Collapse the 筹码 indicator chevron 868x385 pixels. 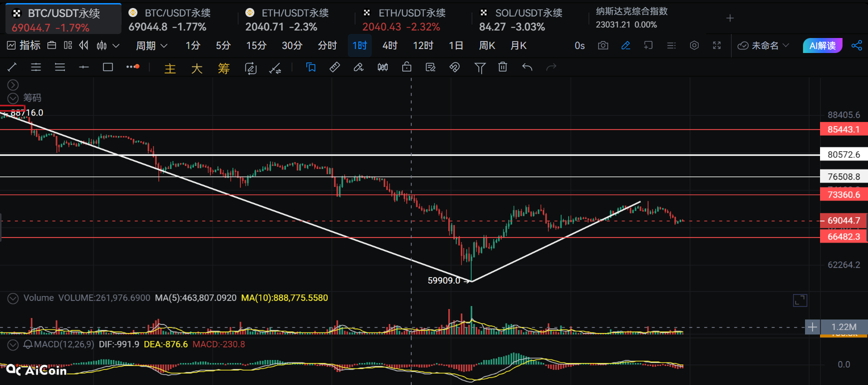tap(13, 98)
